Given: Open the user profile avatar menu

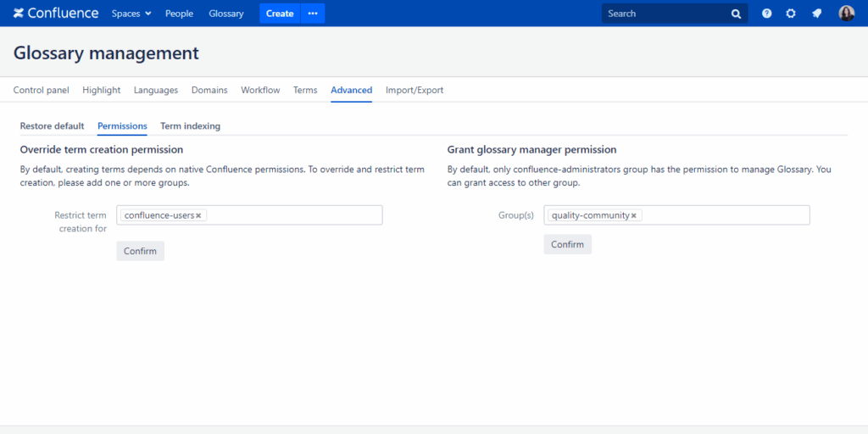Looking at the screenshot, I should pos(846,14).
